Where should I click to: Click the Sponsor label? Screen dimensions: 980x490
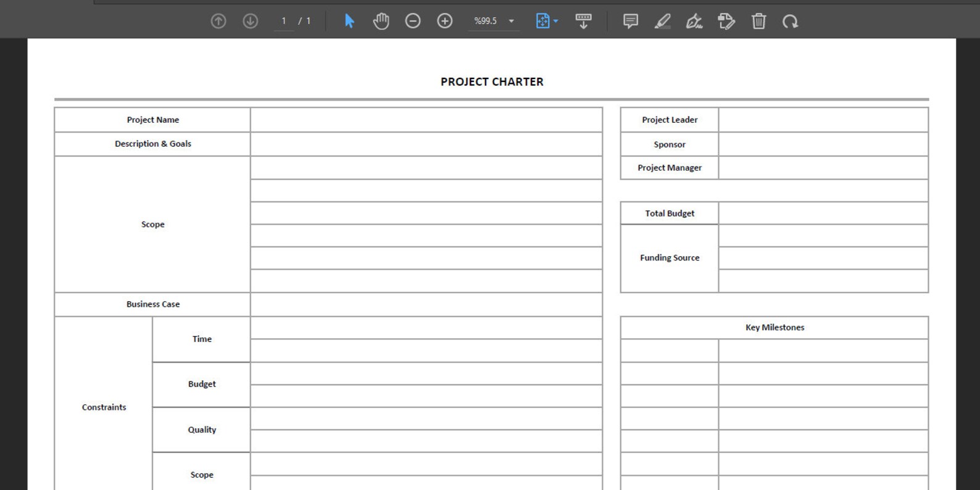click(670, 144)
